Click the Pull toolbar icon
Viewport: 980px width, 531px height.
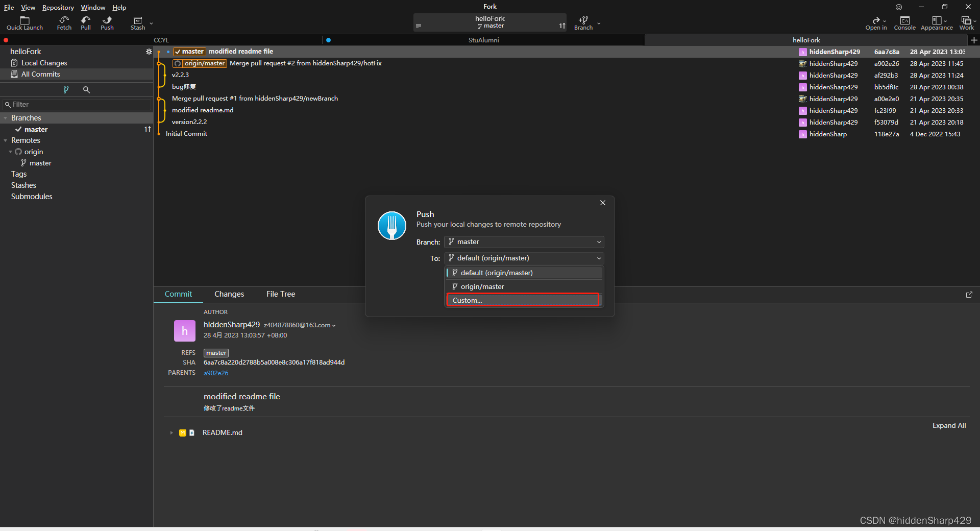point(86,23)
